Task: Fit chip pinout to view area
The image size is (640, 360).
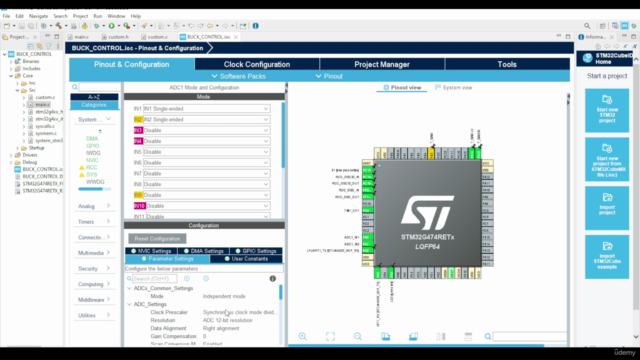Action: (x=330, y=336)
